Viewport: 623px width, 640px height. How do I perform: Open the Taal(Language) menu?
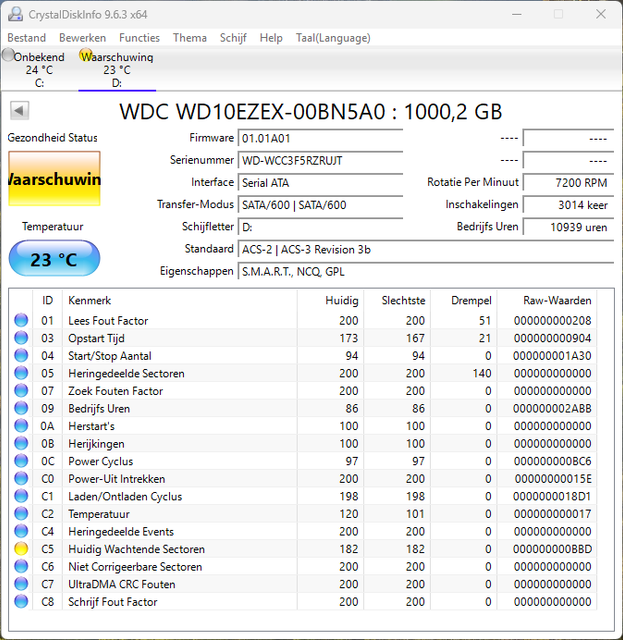(333, 38)
